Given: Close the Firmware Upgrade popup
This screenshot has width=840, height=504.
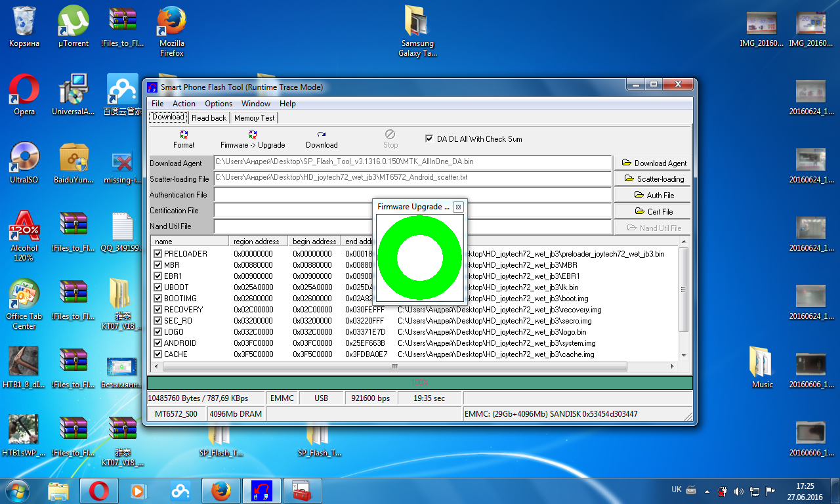Looking at the screenshot, I should 458,207.
